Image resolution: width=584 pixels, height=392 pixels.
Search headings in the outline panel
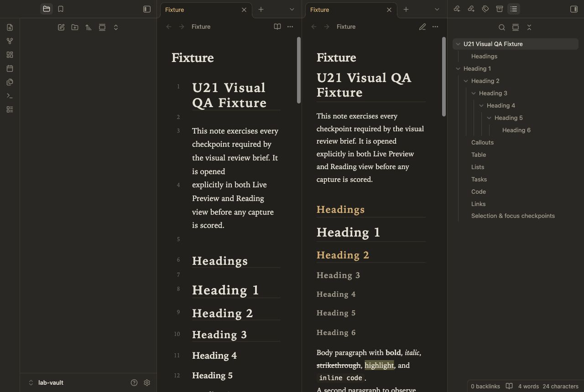[502, 27]
